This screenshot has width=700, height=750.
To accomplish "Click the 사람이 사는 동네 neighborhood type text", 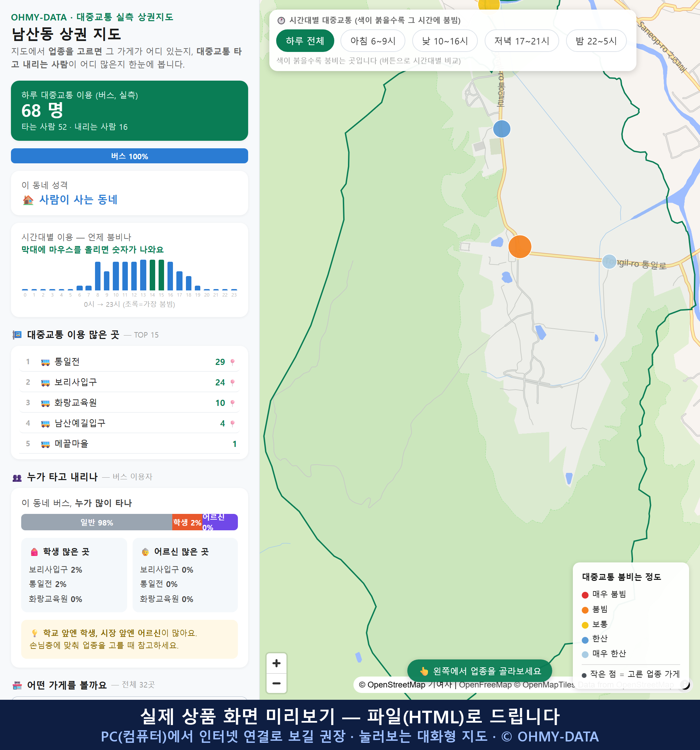I will (79, 200).
